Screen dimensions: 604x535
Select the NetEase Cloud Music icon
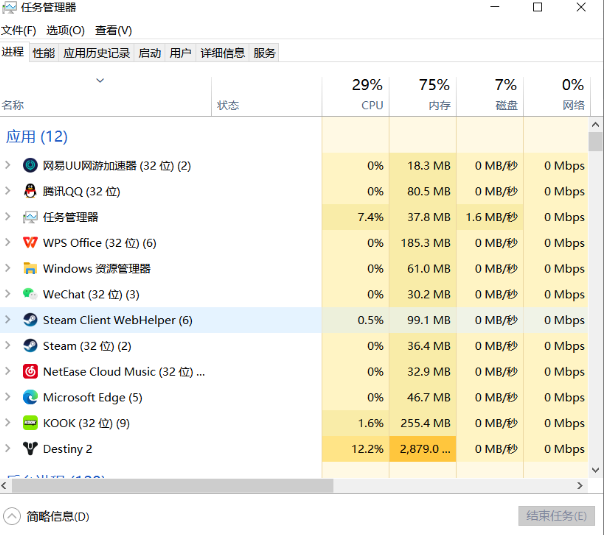pos(30,371)
